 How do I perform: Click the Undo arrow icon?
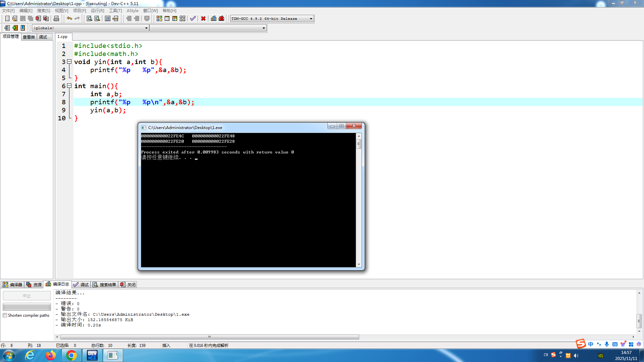[69, 18]
